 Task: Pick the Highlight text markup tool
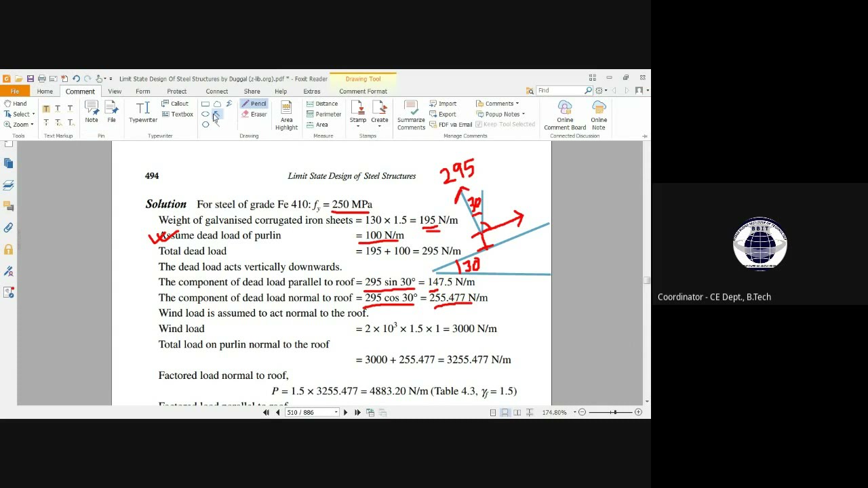click(x=46, y=108)
